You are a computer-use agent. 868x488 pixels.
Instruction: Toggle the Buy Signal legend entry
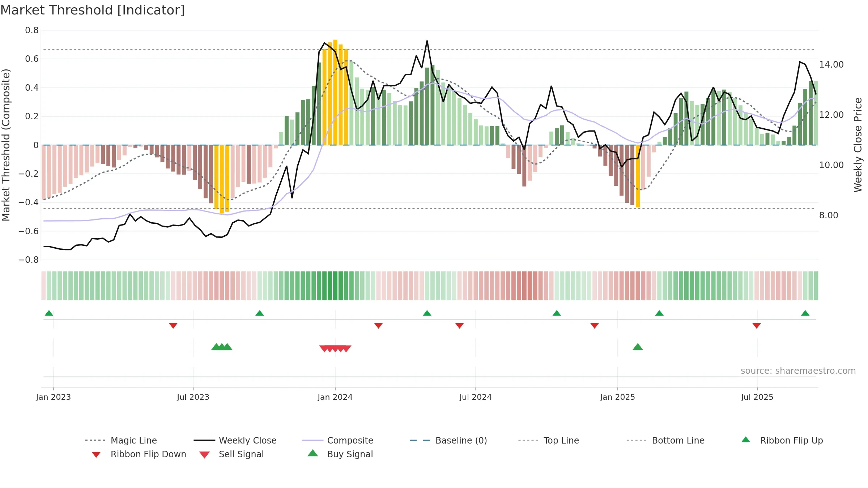[340, 454]
